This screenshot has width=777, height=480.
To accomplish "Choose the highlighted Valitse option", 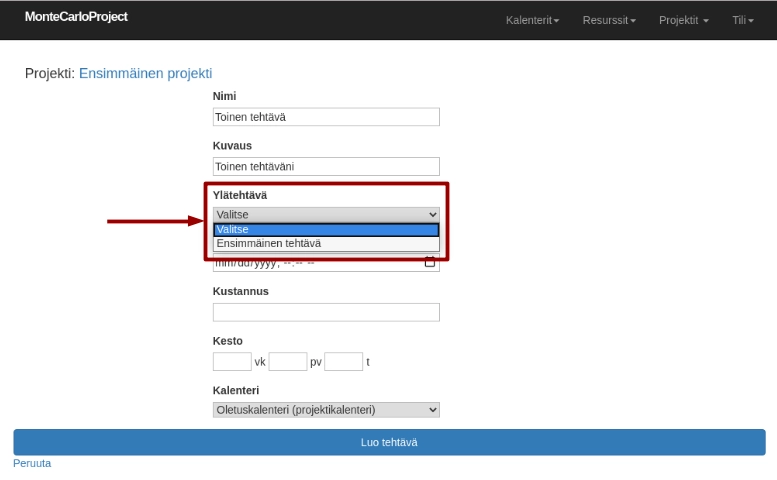I will [x=326, y=229].
